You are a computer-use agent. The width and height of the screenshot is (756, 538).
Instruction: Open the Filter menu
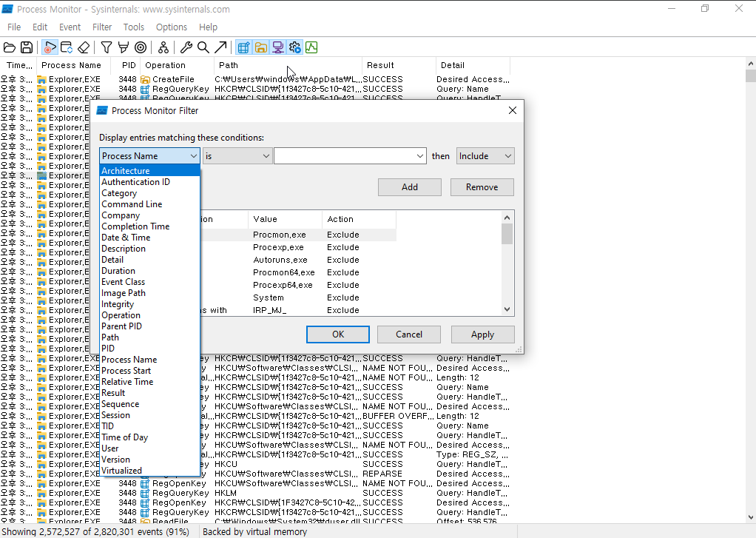coord(102,27)
